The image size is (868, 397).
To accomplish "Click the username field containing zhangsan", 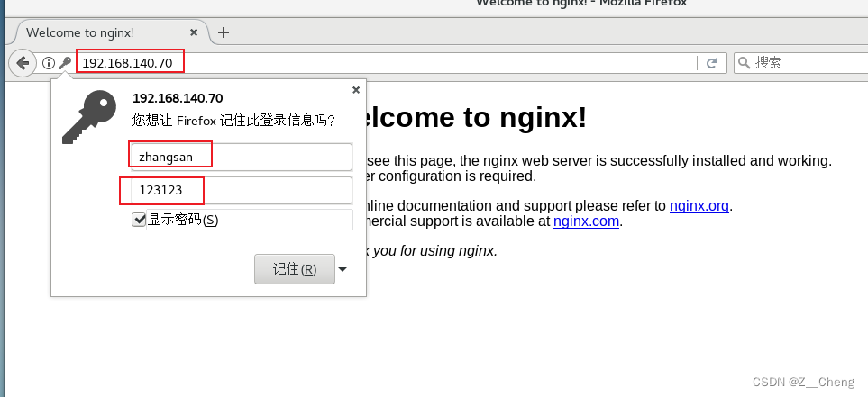I will pyautogui.click(x=242, y=157).
